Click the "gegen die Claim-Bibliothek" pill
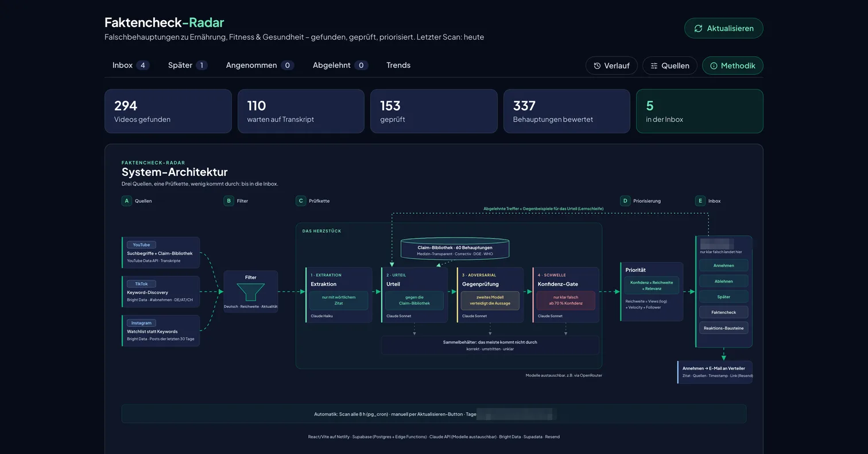Image resolution: width=868 pixels, height=454 pixels. pos(414,301)
